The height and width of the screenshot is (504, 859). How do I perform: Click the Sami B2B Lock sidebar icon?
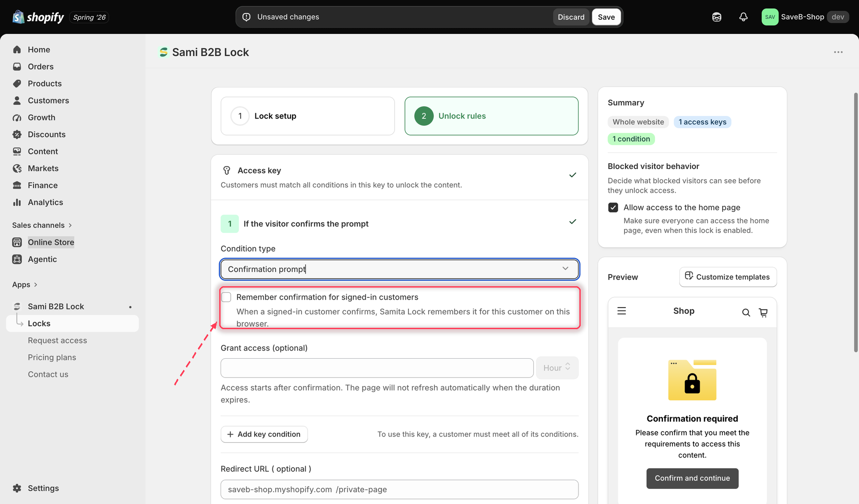click(x=17, y=306)
